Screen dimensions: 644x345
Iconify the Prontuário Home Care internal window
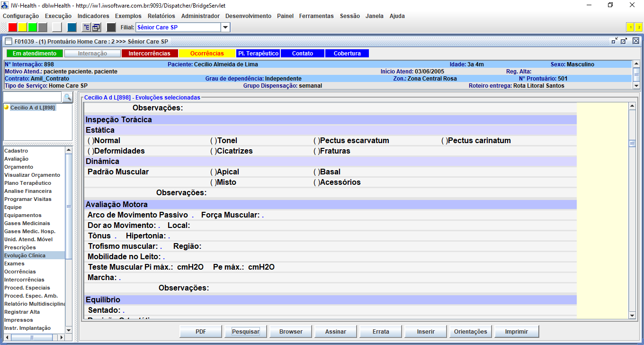click(x=615, y=41)
